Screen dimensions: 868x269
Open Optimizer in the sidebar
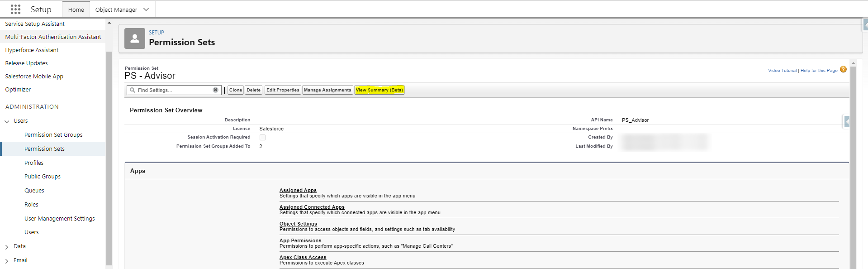point(18,90)
